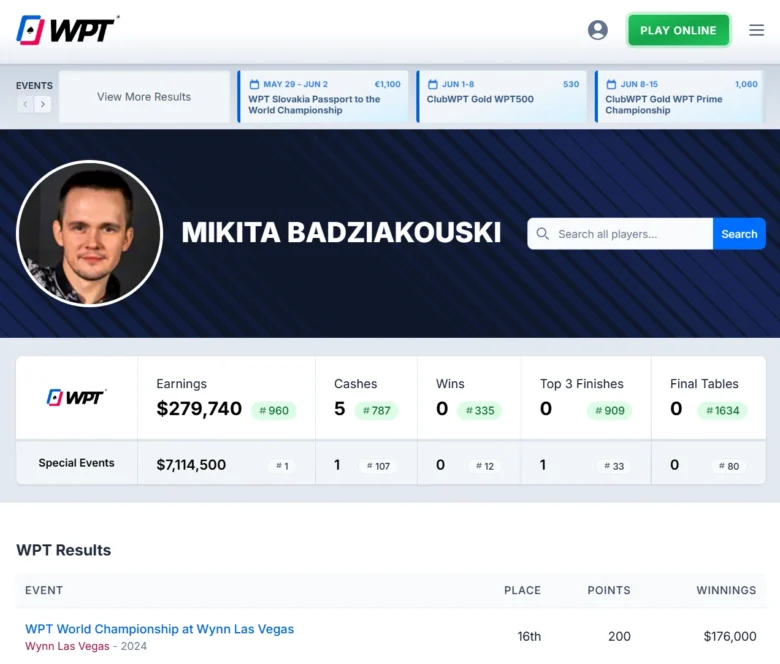Go to previous events with left arrow
The height and width of the screenshot is (664, 780).
tap(25, 104)
